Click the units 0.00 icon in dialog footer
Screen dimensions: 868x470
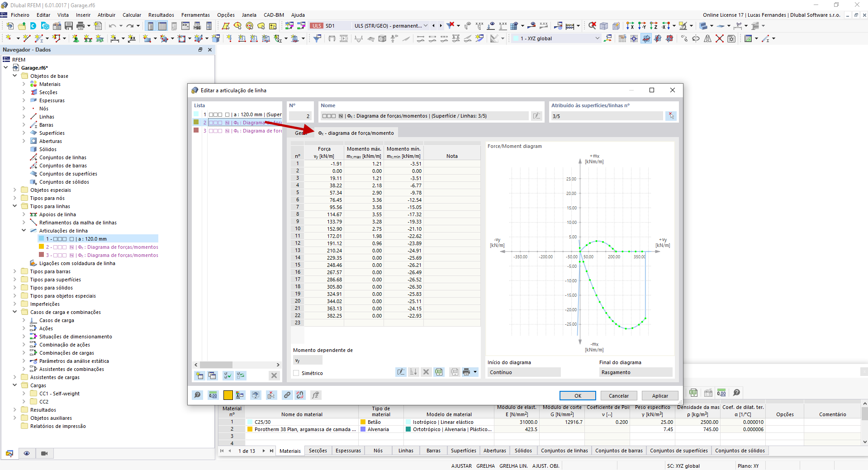(x=213, y=395)
